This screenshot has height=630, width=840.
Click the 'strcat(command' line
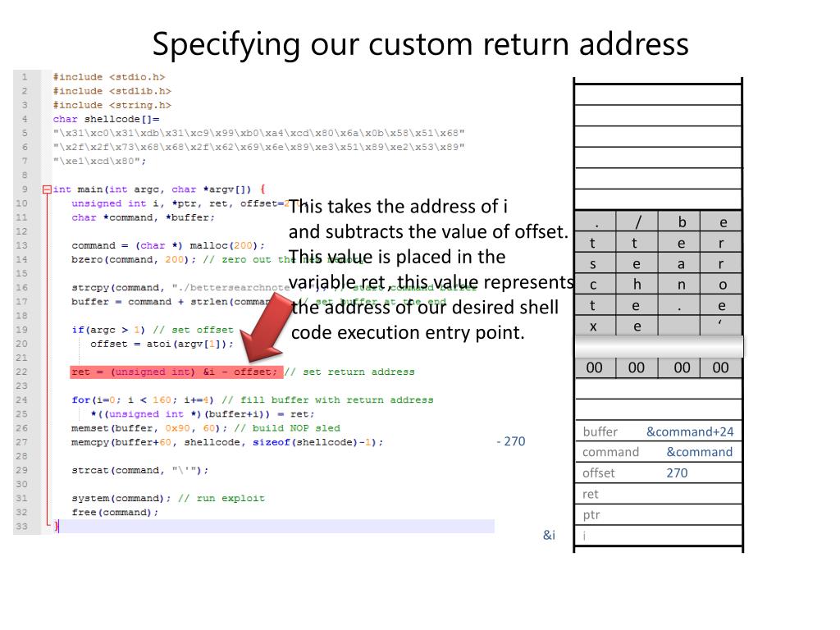pyautogui.click(x=139, y=470)
